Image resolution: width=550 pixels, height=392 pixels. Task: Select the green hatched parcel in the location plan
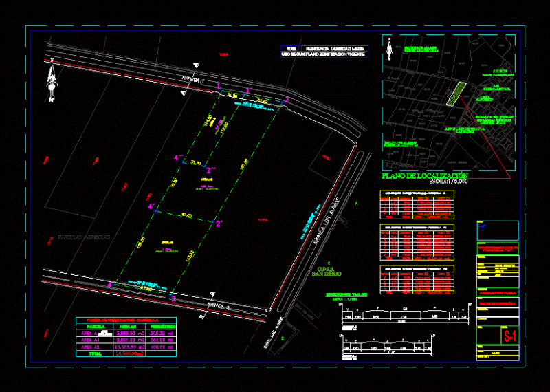(456, 94)
